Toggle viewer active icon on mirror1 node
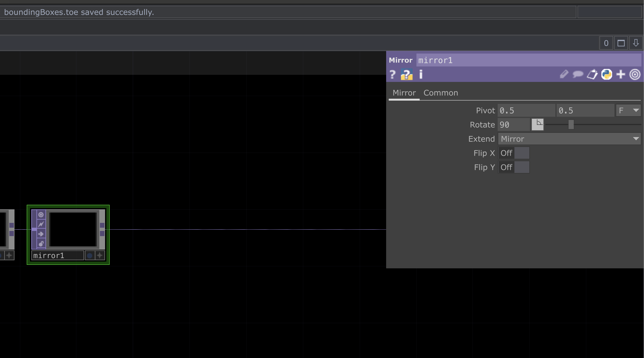The image size is (644, 358). coord(41,215)
